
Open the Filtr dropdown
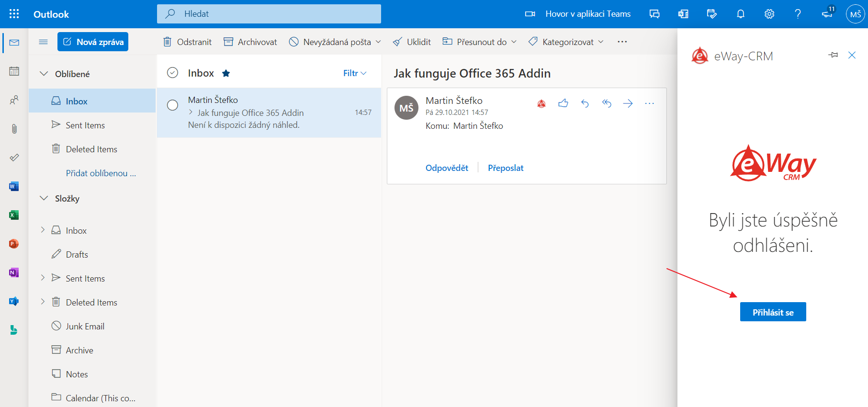coord(355,73)
